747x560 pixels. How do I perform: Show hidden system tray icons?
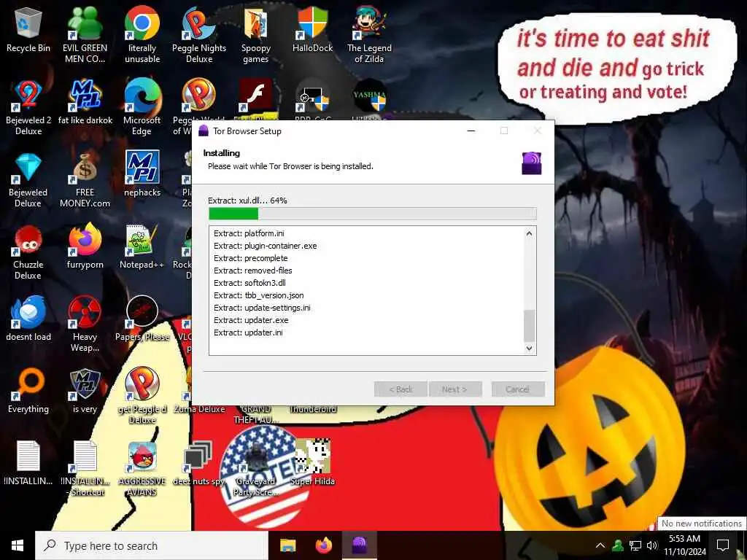pyautogui.click(x=600, y=545)
